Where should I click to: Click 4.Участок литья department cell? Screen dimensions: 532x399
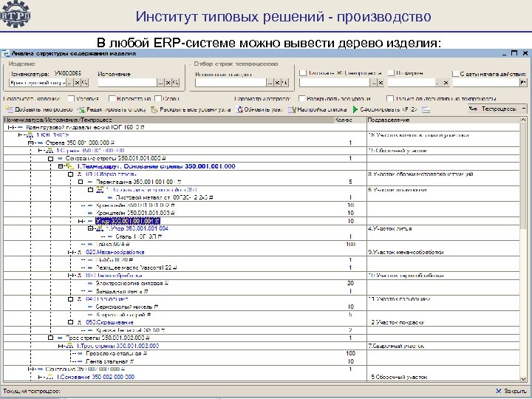coord(443,228)
